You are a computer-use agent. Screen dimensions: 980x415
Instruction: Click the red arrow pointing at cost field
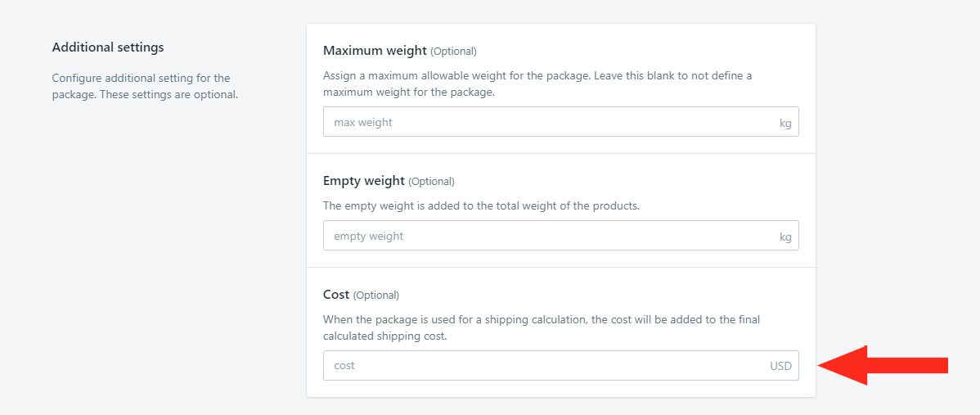tap(883, 365)
